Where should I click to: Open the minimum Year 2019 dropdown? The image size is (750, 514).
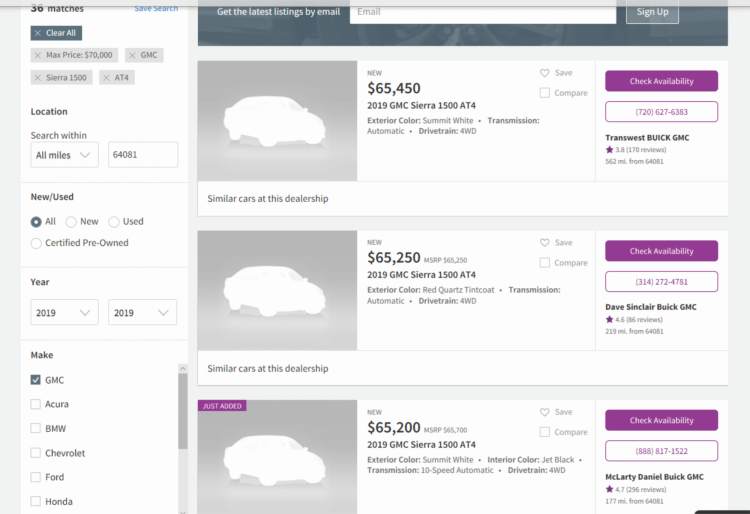65,312
